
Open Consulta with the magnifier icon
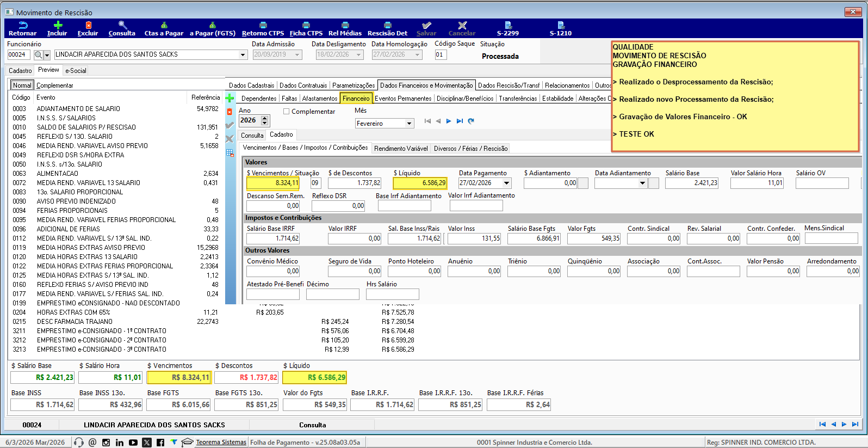(122, 25)
